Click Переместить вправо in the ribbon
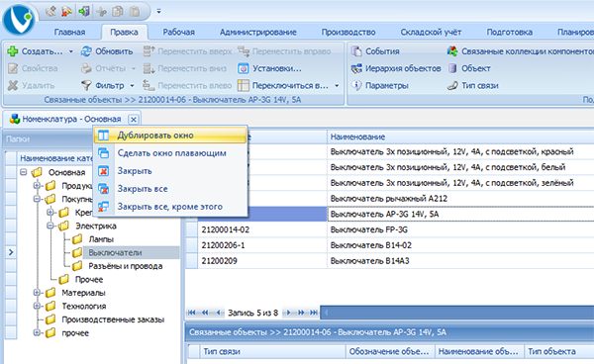 [284, 51]
